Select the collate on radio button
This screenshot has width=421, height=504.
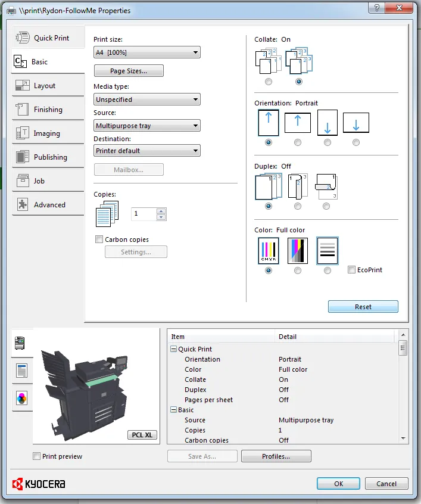[299, 82]
